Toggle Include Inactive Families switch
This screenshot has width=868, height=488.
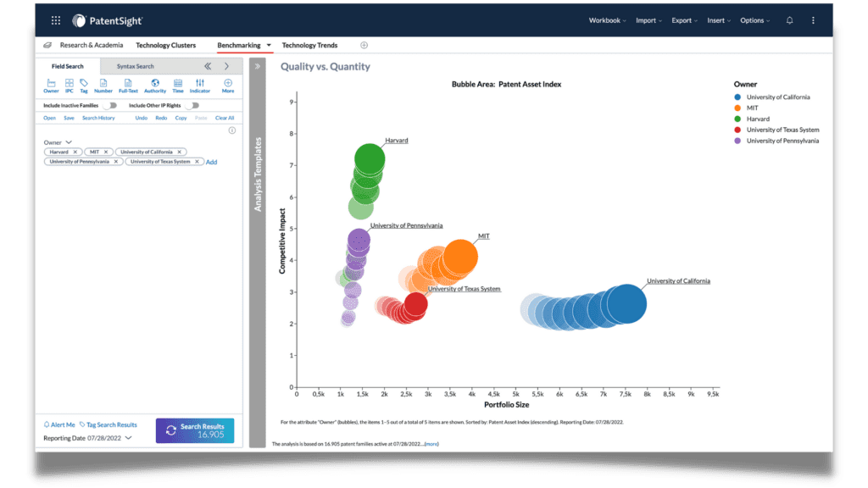pos(112,105)
